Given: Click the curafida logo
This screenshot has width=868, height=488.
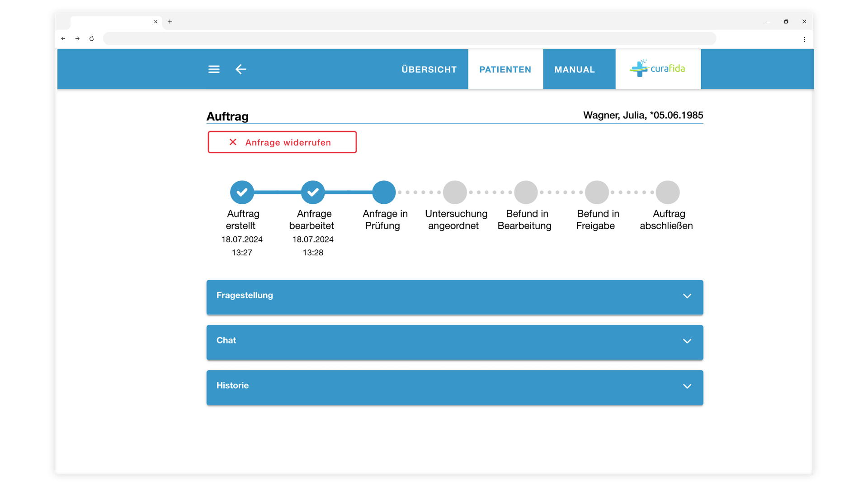Looking at the screenshot, I should (x=658, y=69).
